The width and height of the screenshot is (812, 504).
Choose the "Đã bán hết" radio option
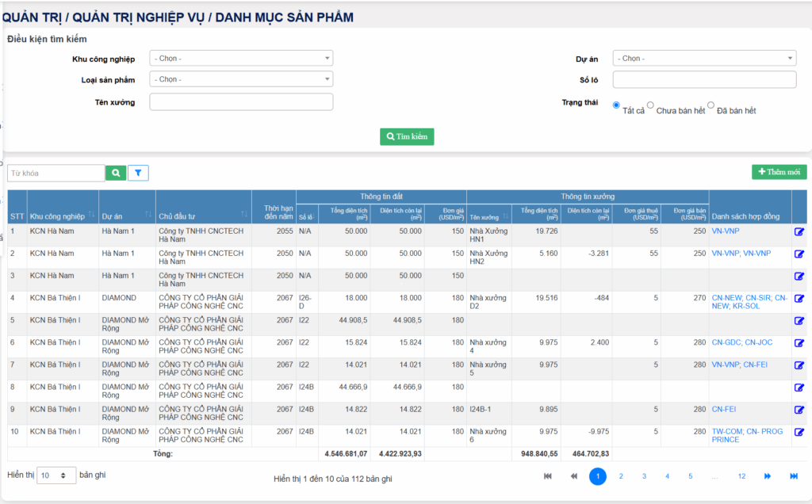tap(710, 105)
